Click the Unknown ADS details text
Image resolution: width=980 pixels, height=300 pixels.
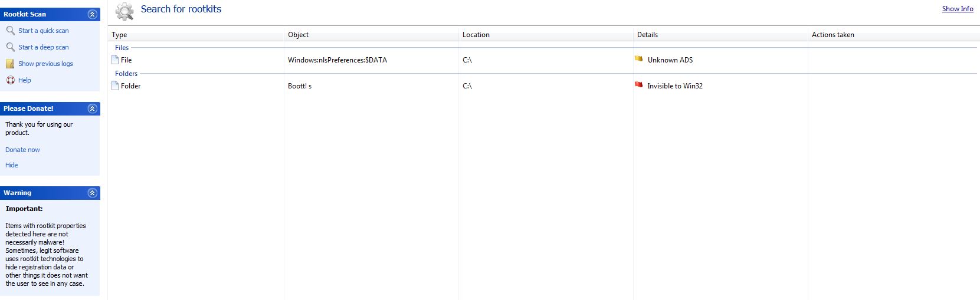click(x=670, y=60)
